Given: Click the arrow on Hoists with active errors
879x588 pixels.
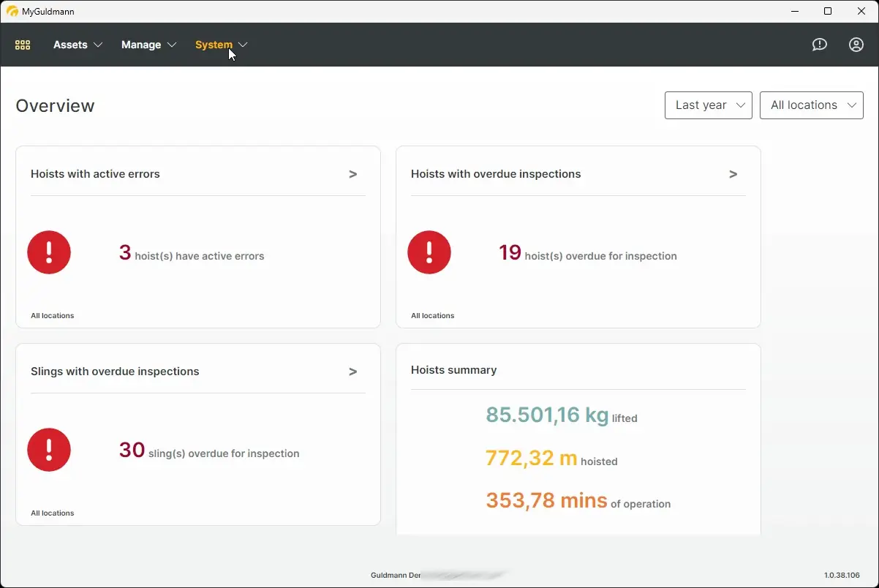Looking at the screenshot, I should (x=352, y=174).
